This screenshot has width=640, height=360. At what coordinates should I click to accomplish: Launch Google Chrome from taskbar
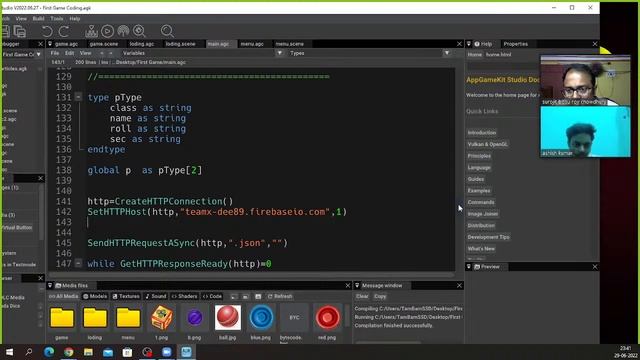click(x=68, y=352)
